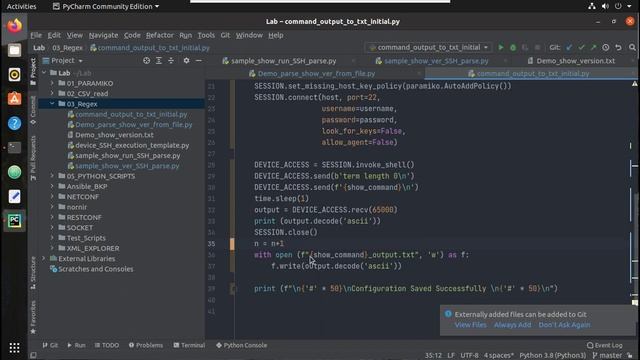This screenshot has width=640, height=360.
Task: Click PyCharm icon in dock
Action: point(14,221)
